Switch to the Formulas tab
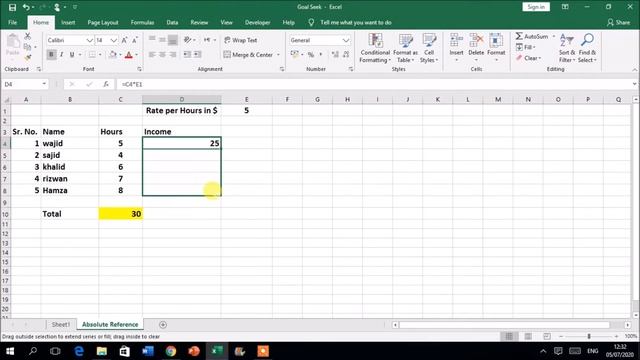The width and height of the screenshot is (640, 360). (x=142, y=22)
